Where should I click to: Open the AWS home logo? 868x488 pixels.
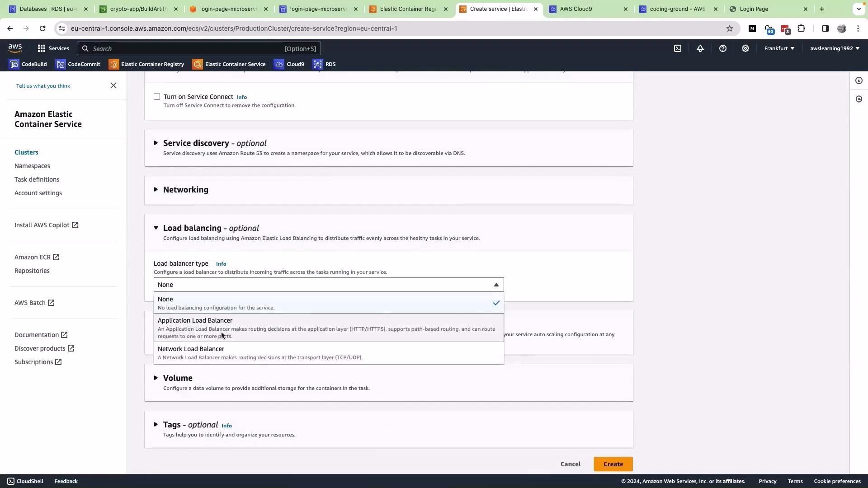[15, 48]
